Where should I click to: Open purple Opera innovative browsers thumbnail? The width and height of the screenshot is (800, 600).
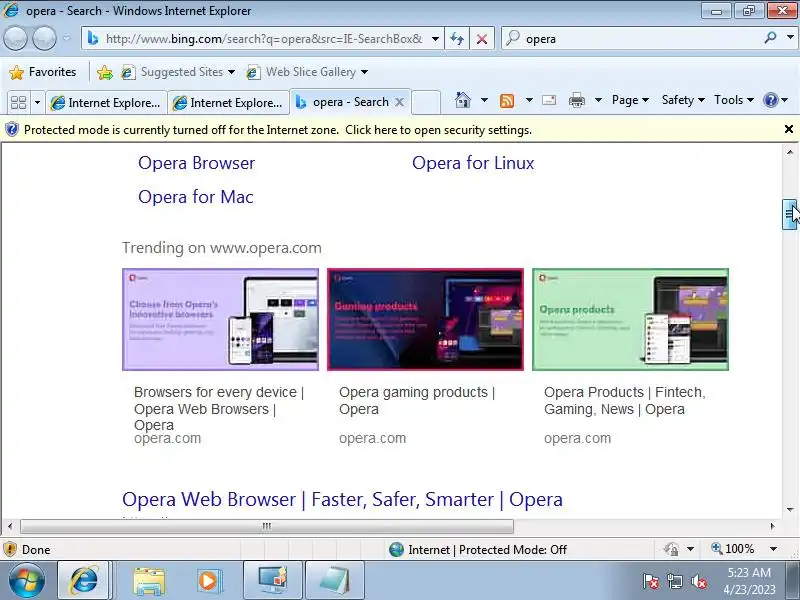(220, 319)
